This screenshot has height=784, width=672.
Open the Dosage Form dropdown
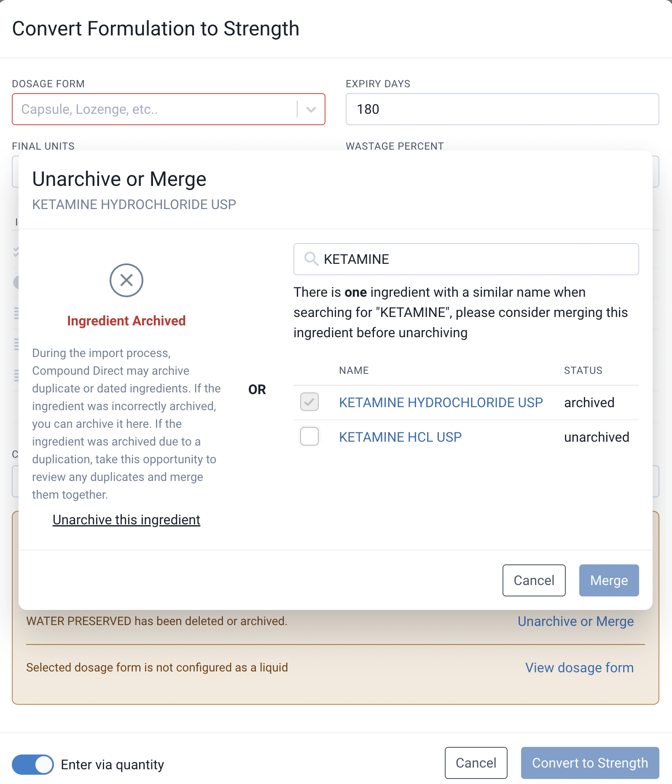click(311, 109)
